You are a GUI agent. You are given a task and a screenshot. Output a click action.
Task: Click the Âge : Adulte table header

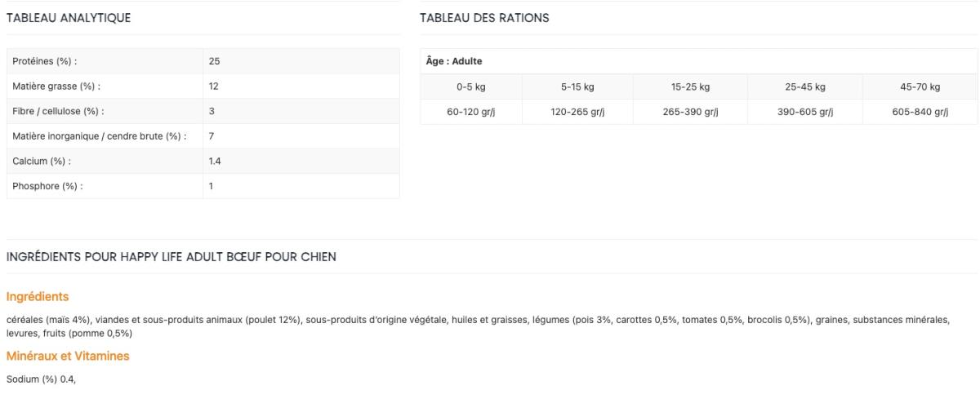[x=455, y=61]
